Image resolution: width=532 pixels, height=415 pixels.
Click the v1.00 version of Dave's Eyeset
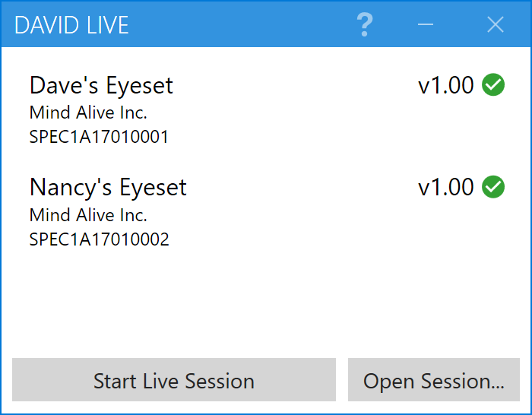point(446,85)
